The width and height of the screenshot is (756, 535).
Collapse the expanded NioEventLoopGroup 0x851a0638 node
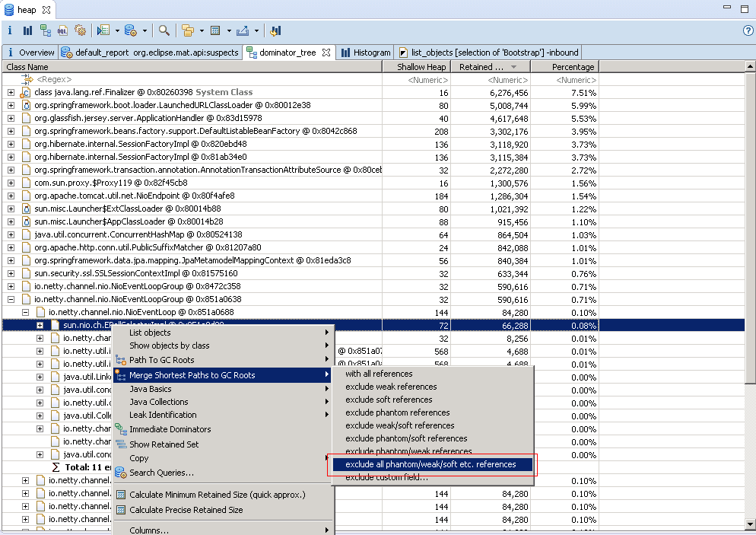[x=11, y=299]
